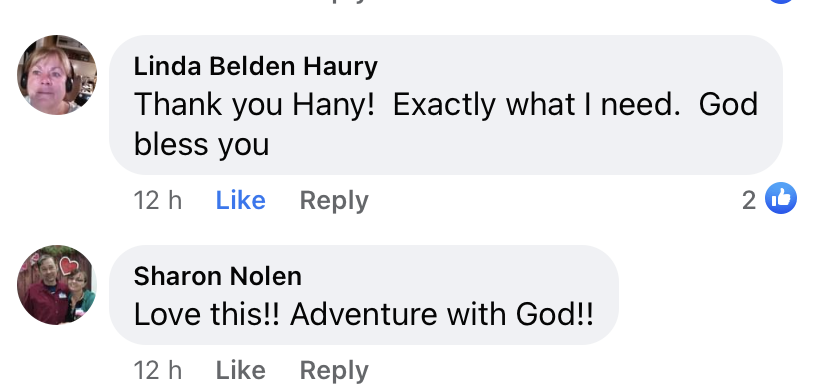Viewport: 817px width, 386px height.
Task: Click the partially visible Reply text at top
Action: [x=341, y=2]
